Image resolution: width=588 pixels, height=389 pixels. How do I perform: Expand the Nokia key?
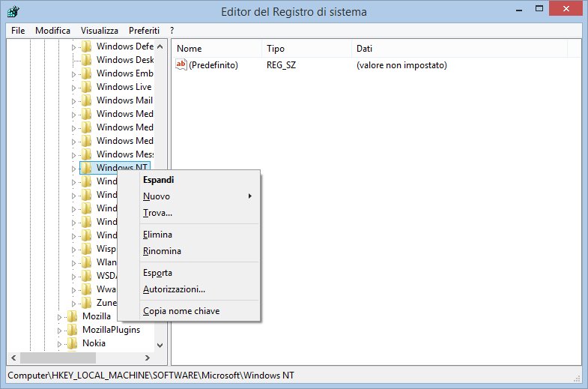pos(59,344)
